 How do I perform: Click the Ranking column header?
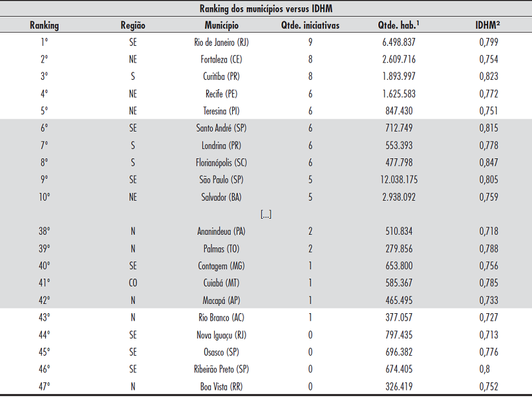click(x=45, y=25)
